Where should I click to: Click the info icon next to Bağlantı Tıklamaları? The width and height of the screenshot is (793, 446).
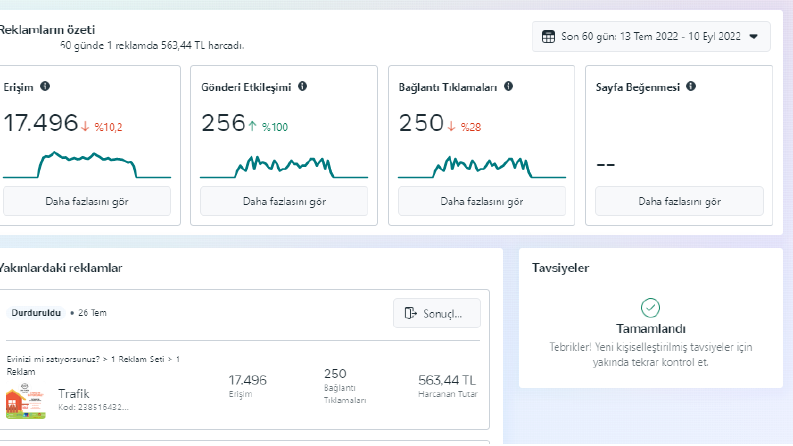508,86
